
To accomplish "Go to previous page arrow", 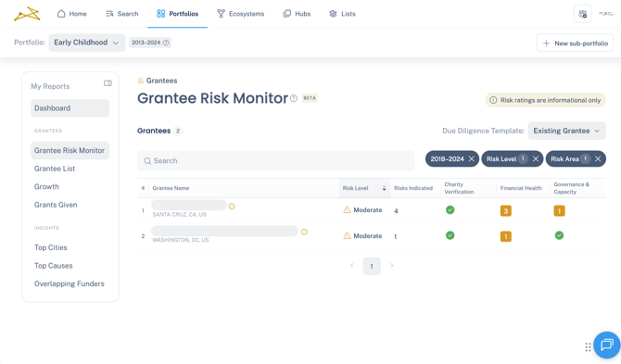I will (x=351, y=266).
